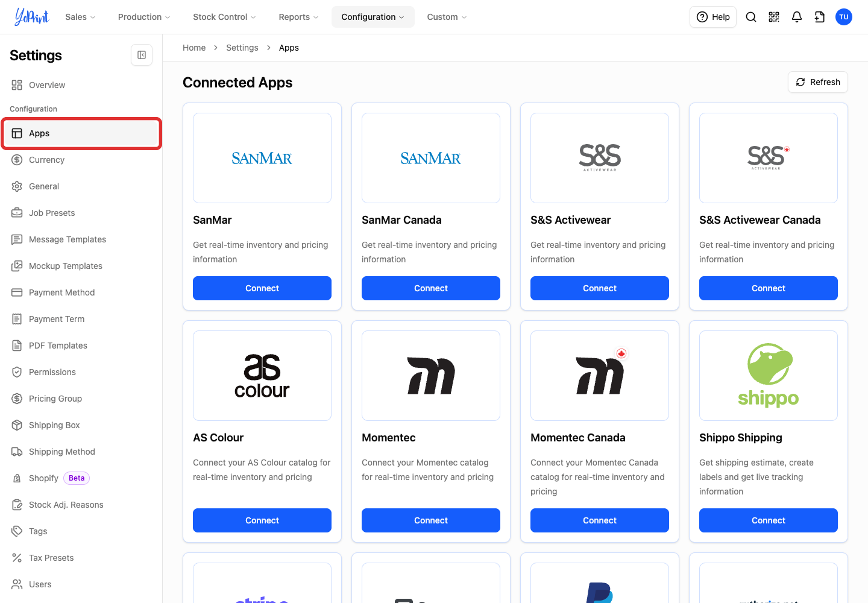Connect the Shippo Shipping app
The image size is (868, 603).
click(769, 520)
